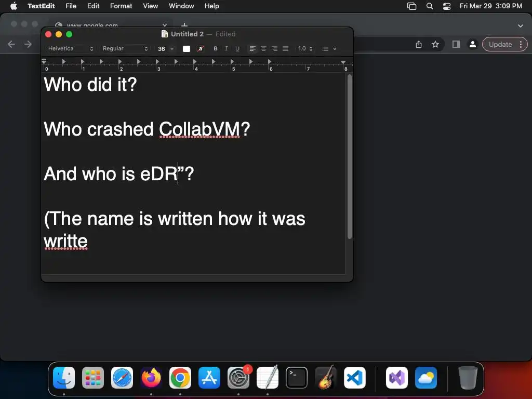Open the list bullets and numbering dropdown
532x399 pixels.
[x=329, y=48]
